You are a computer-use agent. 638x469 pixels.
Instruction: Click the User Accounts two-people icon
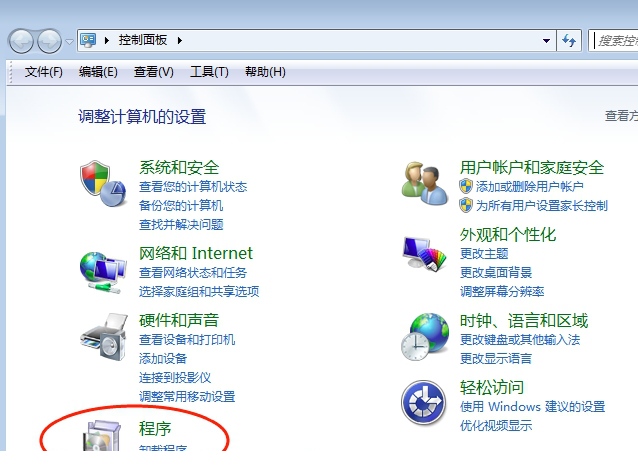tap(425, 183)
